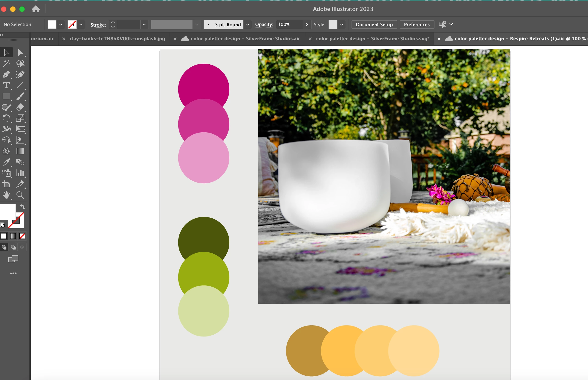Screen dimensions: 588x380
Task: Select the Magic Wand tool
Action: [x=6, y=63]
